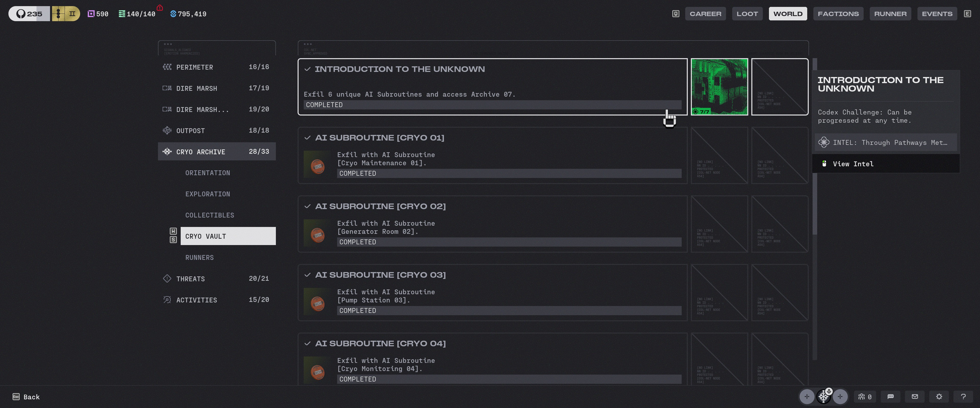
Task: Click the right add-squadmate plus icon
Action: [840, 397]
